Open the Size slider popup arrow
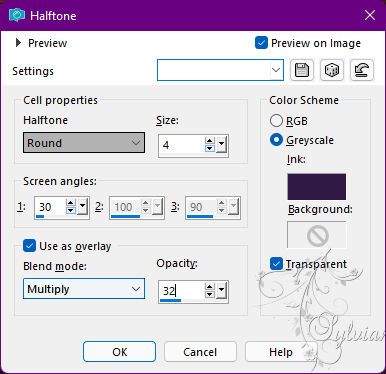Screen dimensions: 386x374 222,145
